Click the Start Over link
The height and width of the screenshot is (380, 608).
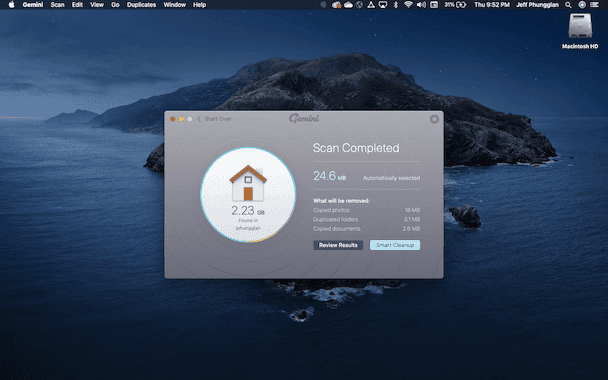point(218,119)
